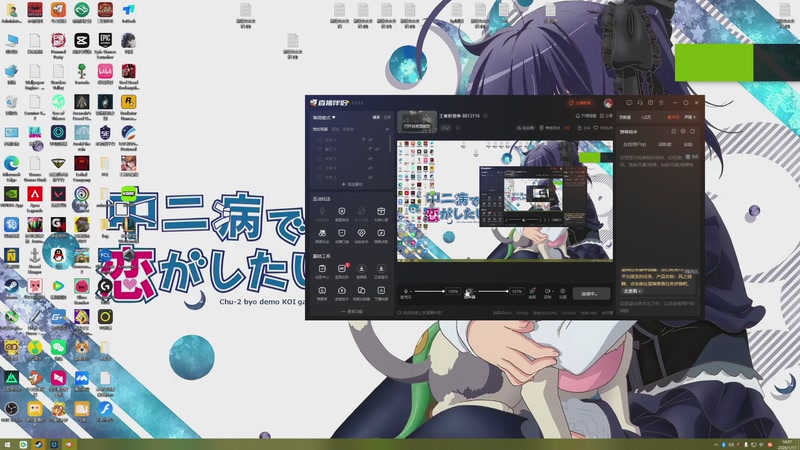Image resolution: width=800 pixels, height=450 pixels.
Task: Expand the 更多功能 more-functions row
Action: tap(353, 311)
